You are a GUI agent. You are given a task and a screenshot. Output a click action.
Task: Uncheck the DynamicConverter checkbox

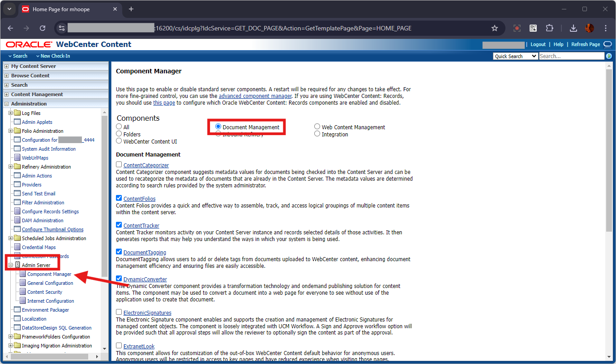pyautogui.click(x=119, y=279)
